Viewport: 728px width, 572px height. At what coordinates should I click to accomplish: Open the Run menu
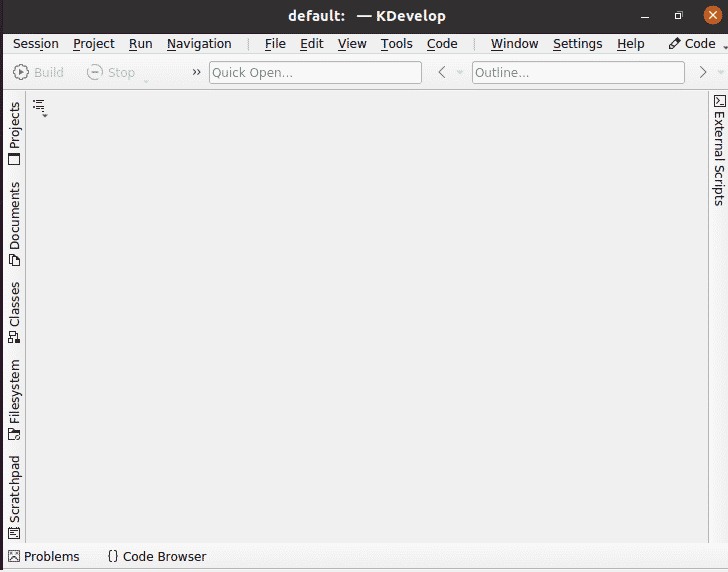tap(140, 44)
